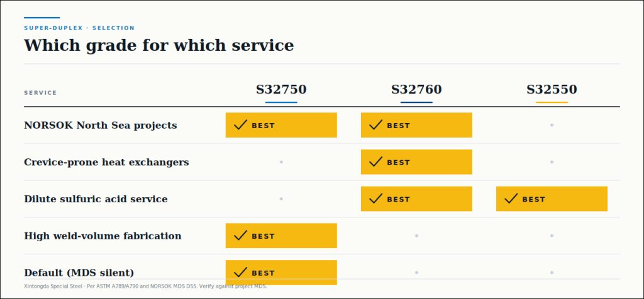Select the S32750 column header
This screenshot has width=644, height=299.
point(281,89)
